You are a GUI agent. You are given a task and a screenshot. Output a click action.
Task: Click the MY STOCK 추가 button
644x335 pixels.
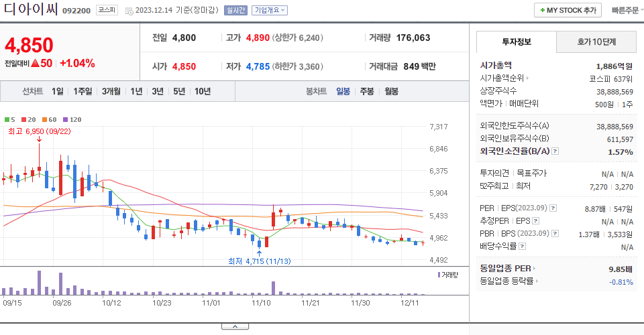pyautogui.click(x=568, y=10)
